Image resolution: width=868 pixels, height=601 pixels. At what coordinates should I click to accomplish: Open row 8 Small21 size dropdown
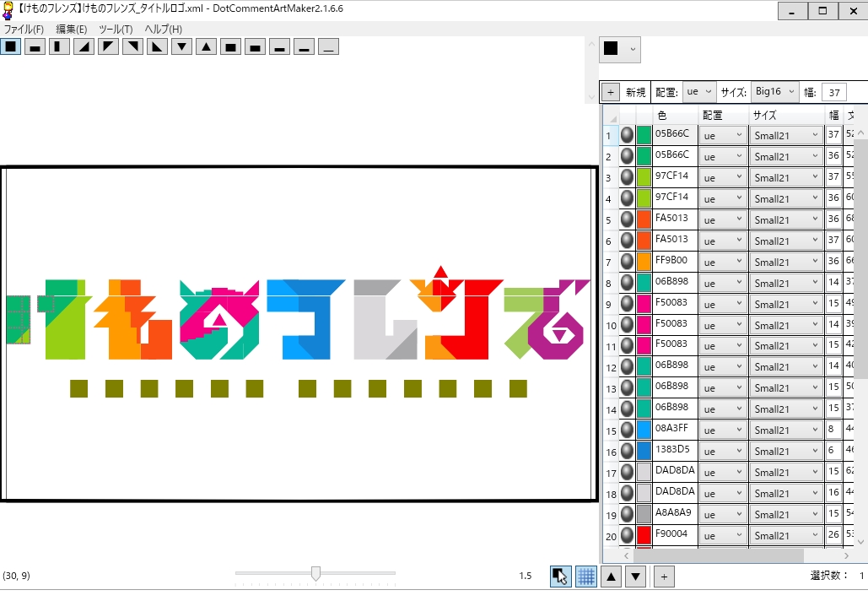point(786,283)
